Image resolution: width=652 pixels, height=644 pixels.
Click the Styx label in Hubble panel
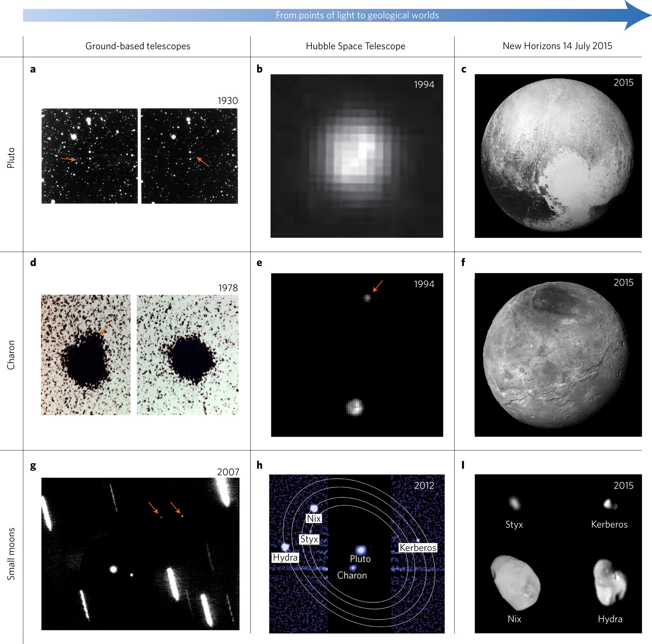309,539
